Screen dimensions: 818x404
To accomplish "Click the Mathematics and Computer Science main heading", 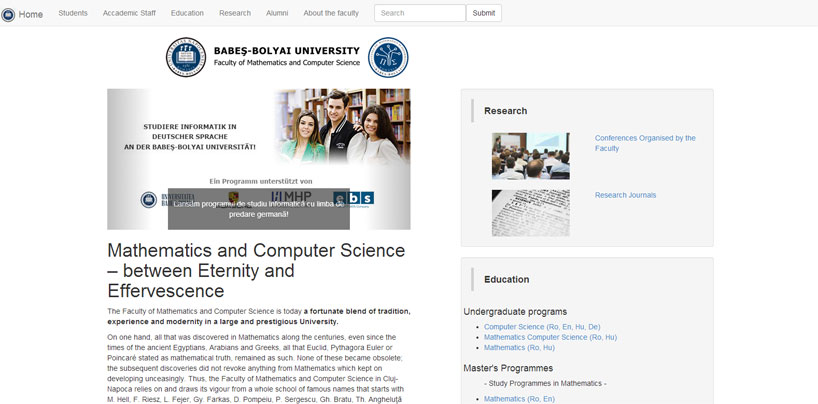I will [256, 270].
